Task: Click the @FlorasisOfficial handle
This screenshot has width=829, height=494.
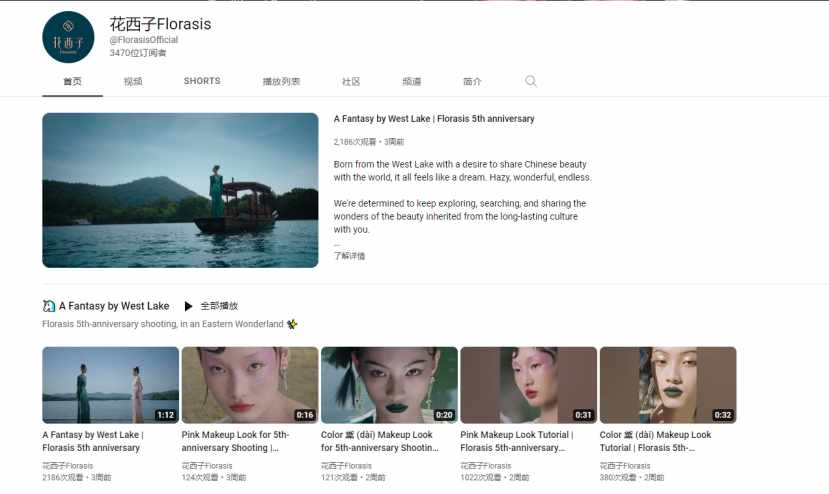Action: coord(144,40)
